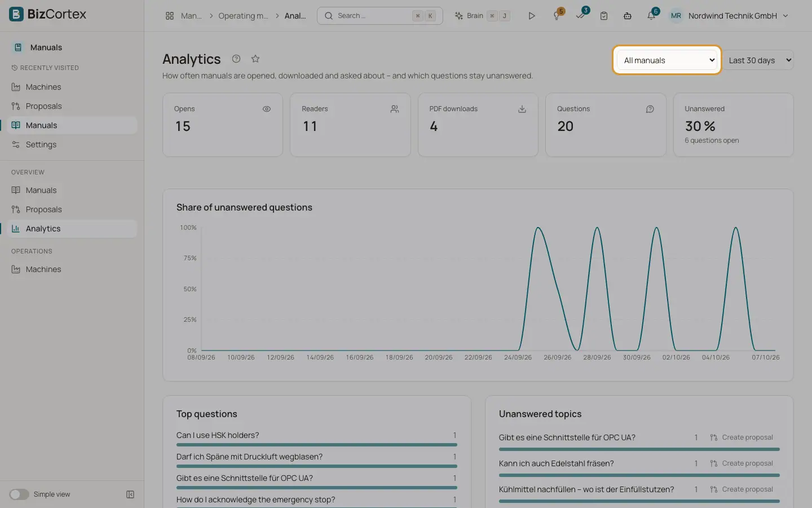Open the All manuals dropdown
This screenshot has width=812, height=508.
click(667, 60)
